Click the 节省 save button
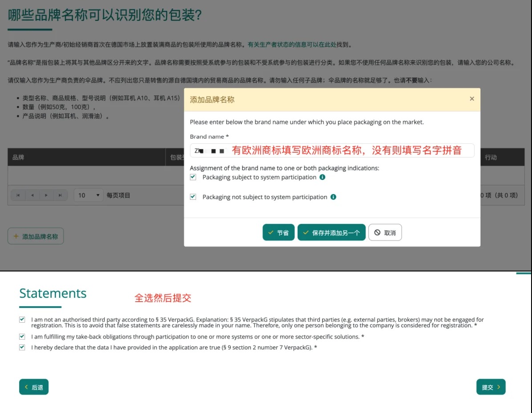532x413 pixels. pyautogui.click(x=278, y=232)
